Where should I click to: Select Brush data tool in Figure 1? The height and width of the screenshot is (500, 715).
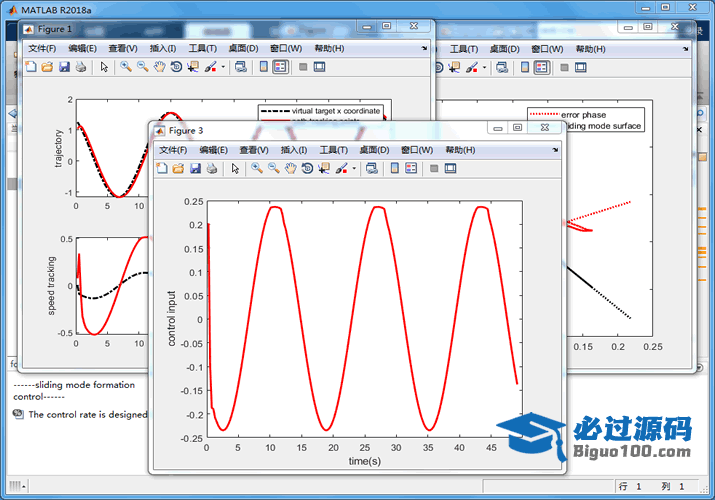(211, 67)
